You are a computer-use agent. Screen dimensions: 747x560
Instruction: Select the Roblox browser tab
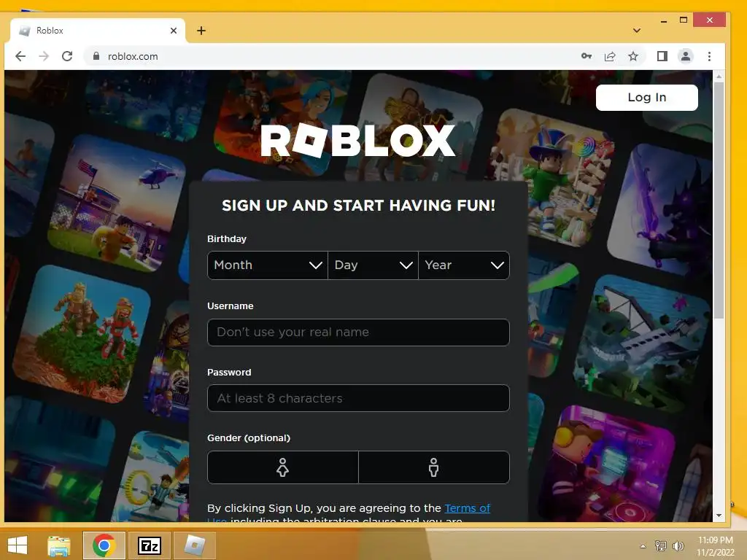[x=97, y=31]
